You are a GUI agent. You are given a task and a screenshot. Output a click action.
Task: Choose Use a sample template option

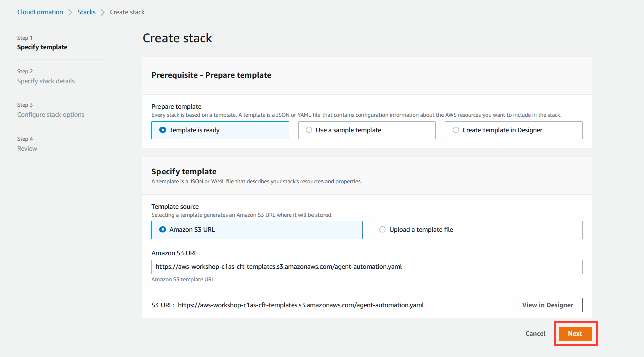(x=367, y=130)
